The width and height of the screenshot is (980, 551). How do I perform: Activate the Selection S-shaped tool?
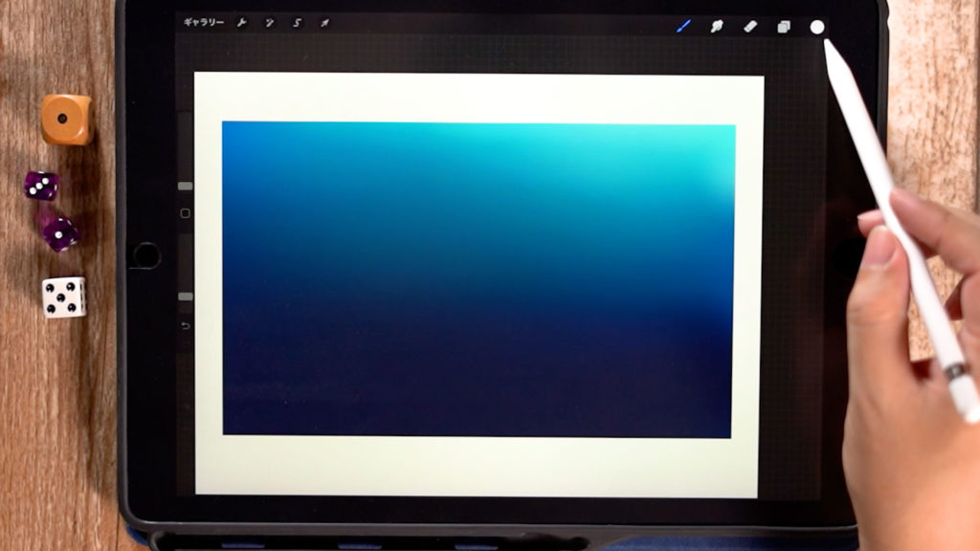point(297,23)
